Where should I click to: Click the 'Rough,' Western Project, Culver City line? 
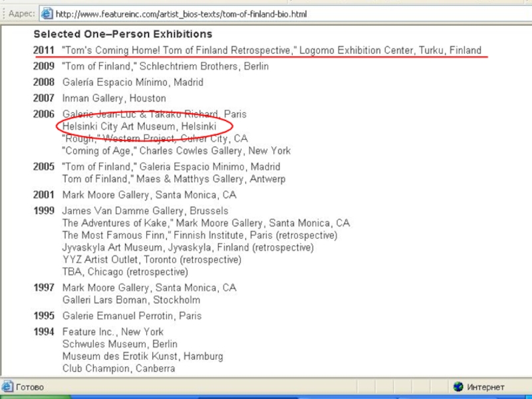[155, 138]
